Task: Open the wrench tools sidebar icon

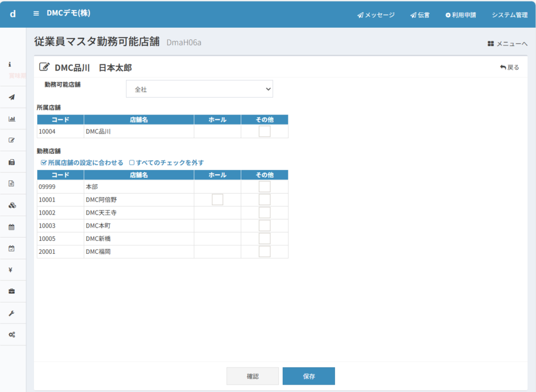Action: pyautogui.click(x=12, y=313)
